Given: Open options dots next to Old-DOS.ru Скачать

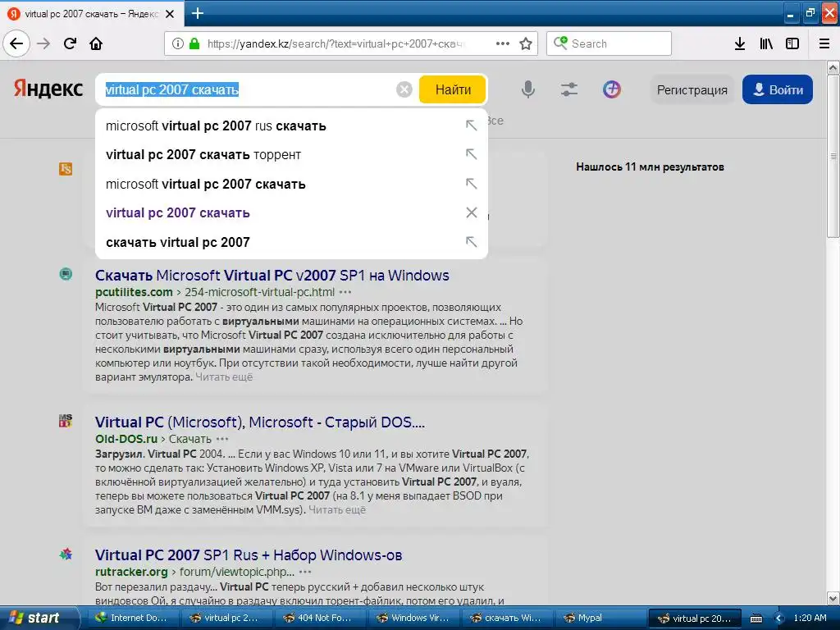Looking at the screenshot, I should coord(222,439).
